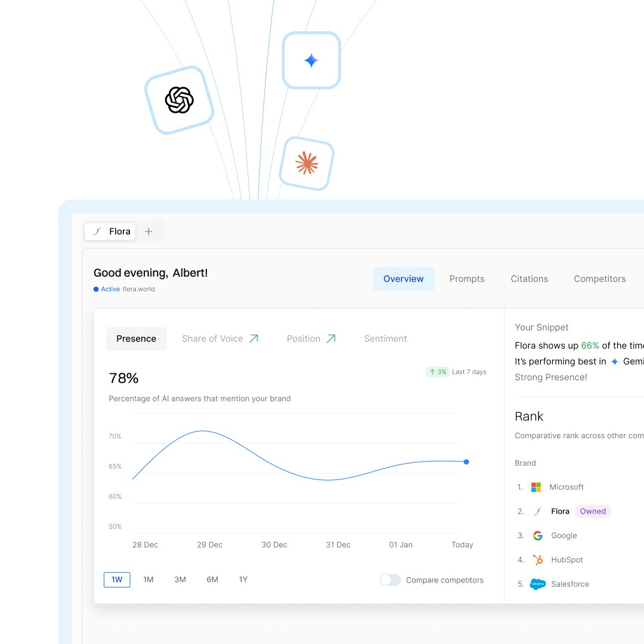Screen dimensions: 644x644
Task: Click the Share of Voice trend arrow
Action: coord(254,339)
